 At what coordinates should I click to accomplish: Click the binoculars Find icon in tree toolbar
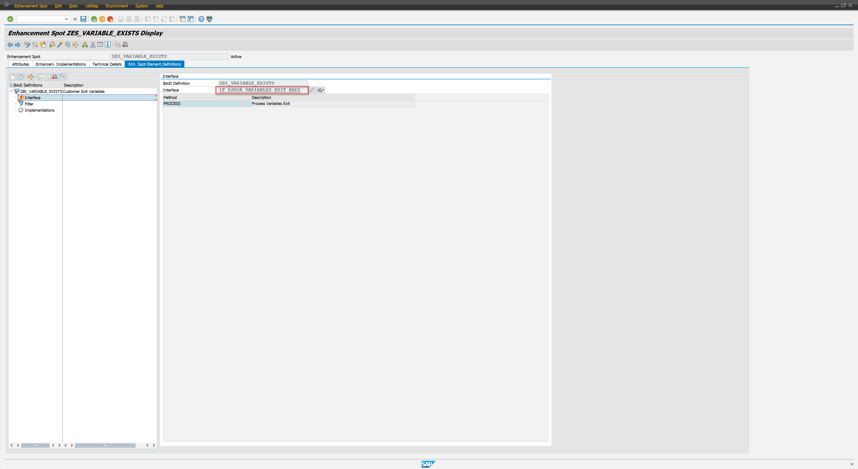click(54, 77)
